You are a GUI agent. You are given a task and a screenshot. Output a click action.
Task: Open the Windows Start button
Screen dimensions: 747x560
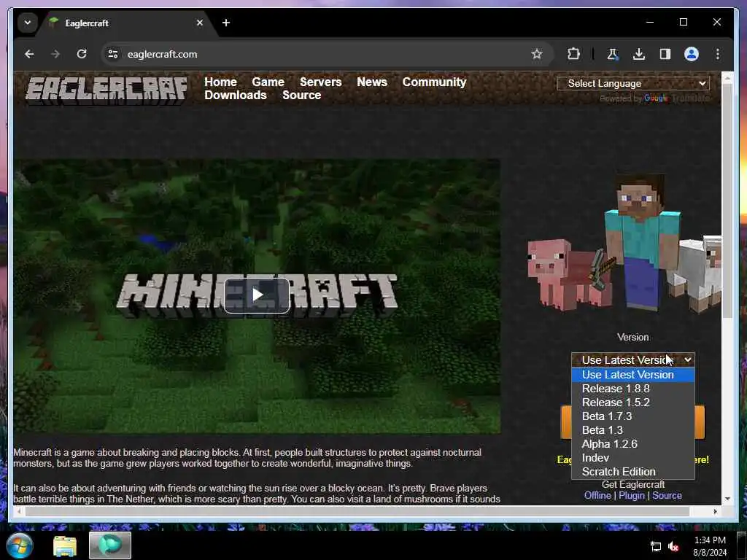point(19,545)
